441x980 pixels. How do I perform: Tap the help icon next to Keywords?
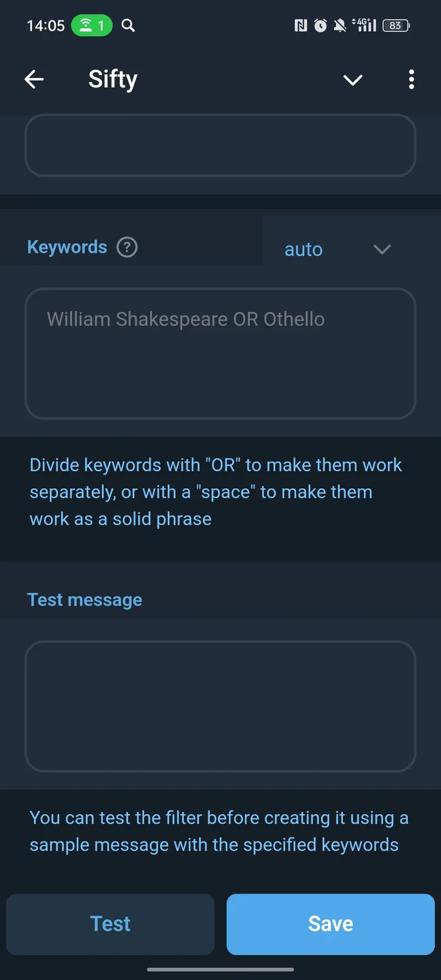pos(126,247)
